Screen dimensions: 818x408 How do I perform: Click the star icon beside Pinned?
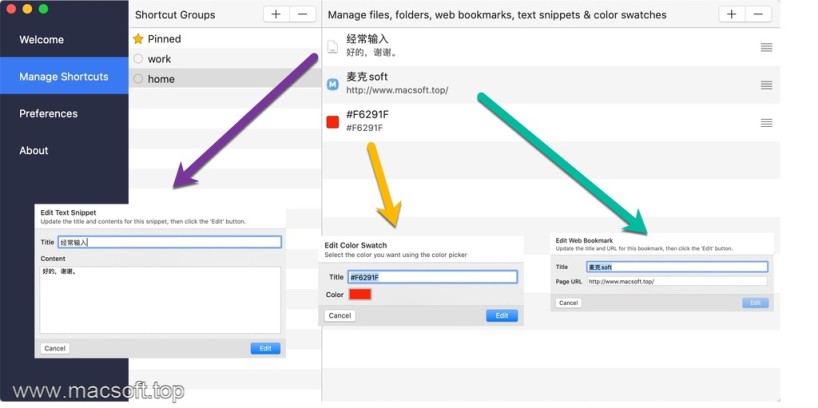point(138,39)
